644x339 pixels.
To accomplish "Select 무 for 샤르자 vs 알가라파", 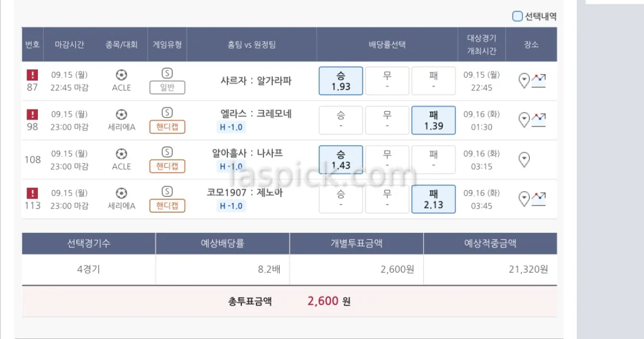I will pos(387,81).
